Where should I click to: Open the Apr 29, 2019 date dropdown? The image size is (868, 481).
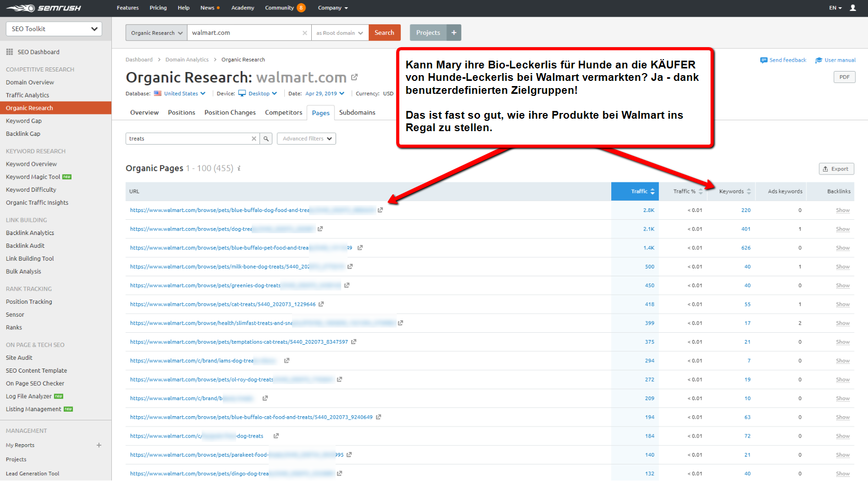(x=325, y=94)
